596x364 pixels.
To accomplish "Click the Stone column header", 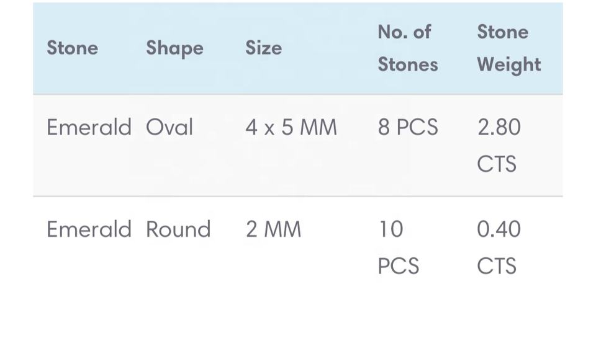I will pos(72,48).
